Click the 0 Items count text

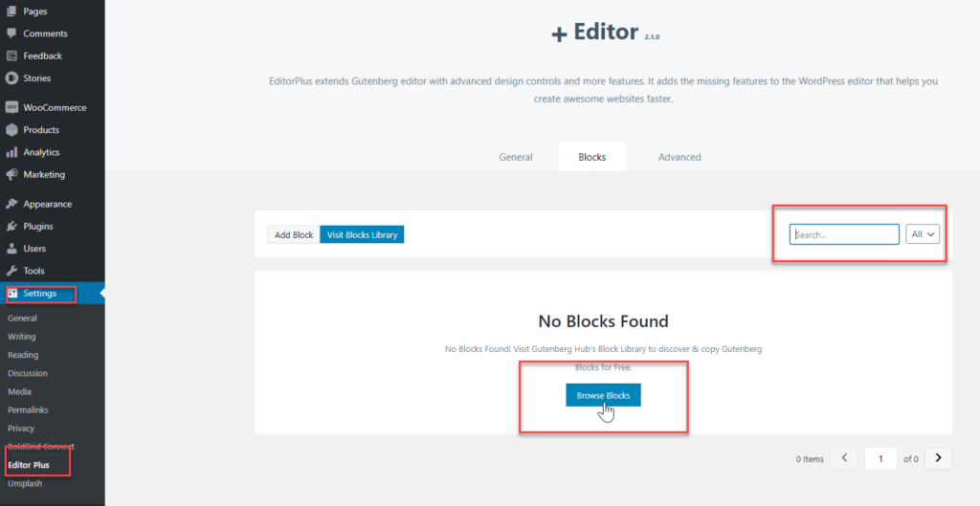810,459
